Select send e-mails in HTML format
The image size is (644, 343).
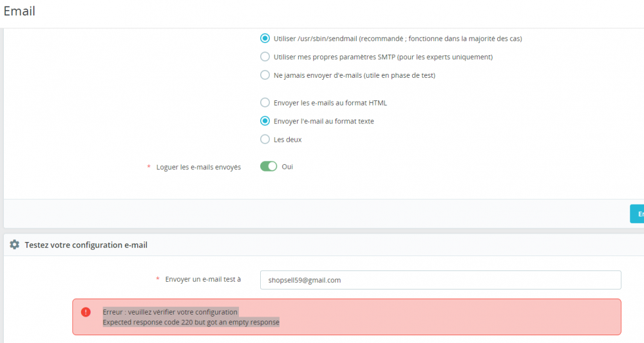[265, 102]
